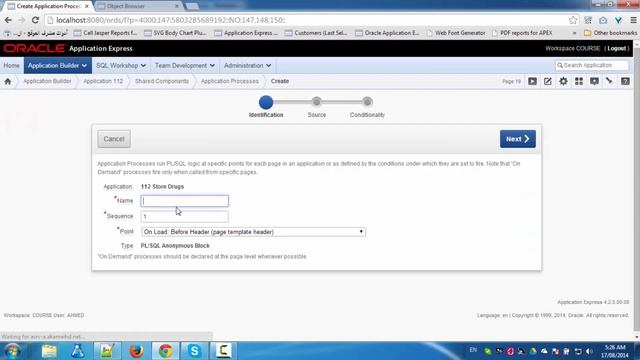The image size is (640, 360).
Task: Reload the page with refresh icon
Action: (36, 20)
